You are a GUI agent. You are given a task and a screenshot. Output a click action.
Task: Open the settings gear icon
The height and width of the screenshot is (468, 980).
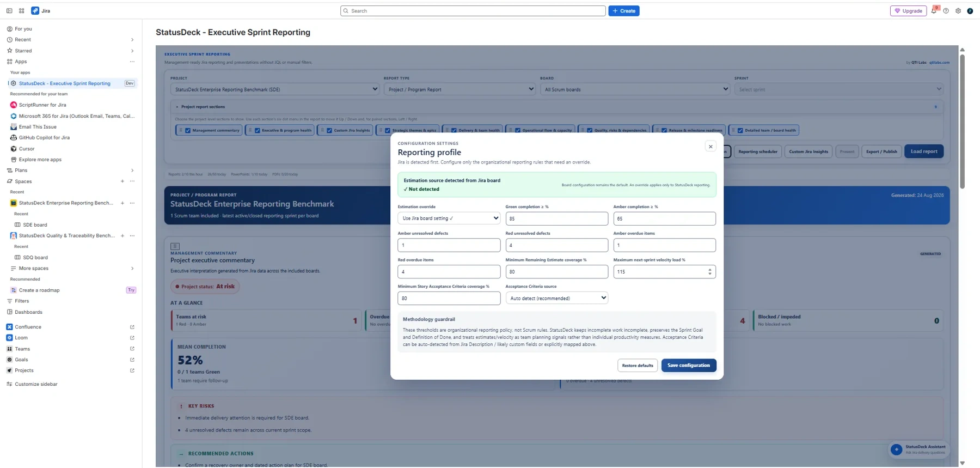pyautogui.click(x=958, y=11)
